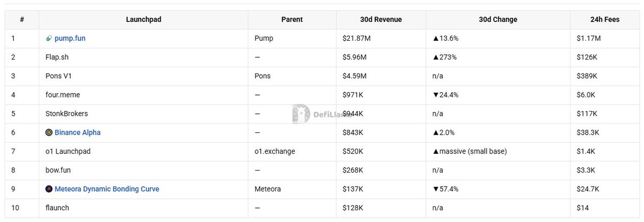Viewport: 644px width, 222px height.
Task: Click the $14 24h fees value
Action: pos(582,208)
